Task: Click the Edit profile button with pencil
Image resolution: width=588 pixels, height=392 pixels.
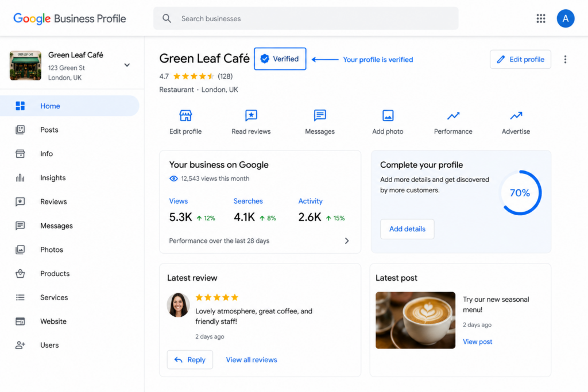Action: click(520, 59)
